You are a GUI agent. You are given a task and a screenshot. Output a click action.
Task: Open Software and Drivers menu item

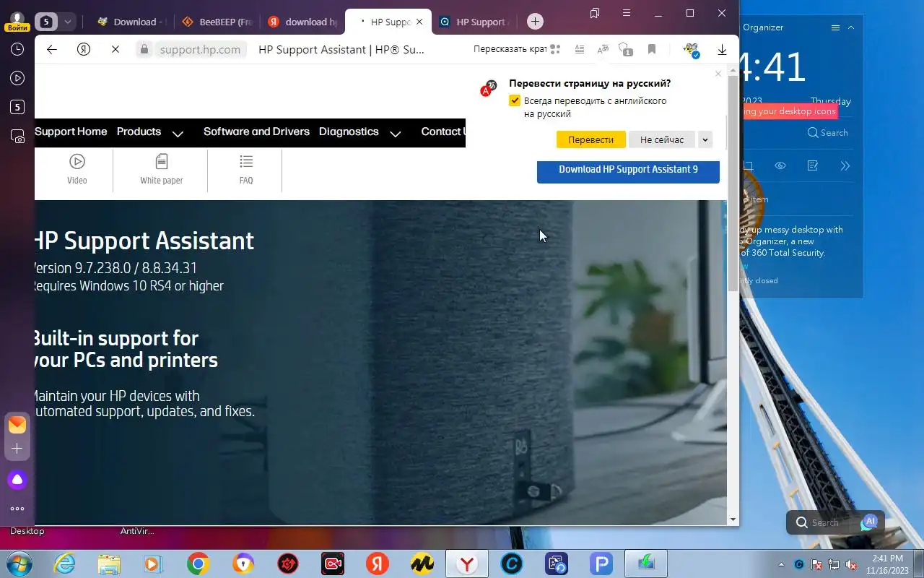[256, 131]
